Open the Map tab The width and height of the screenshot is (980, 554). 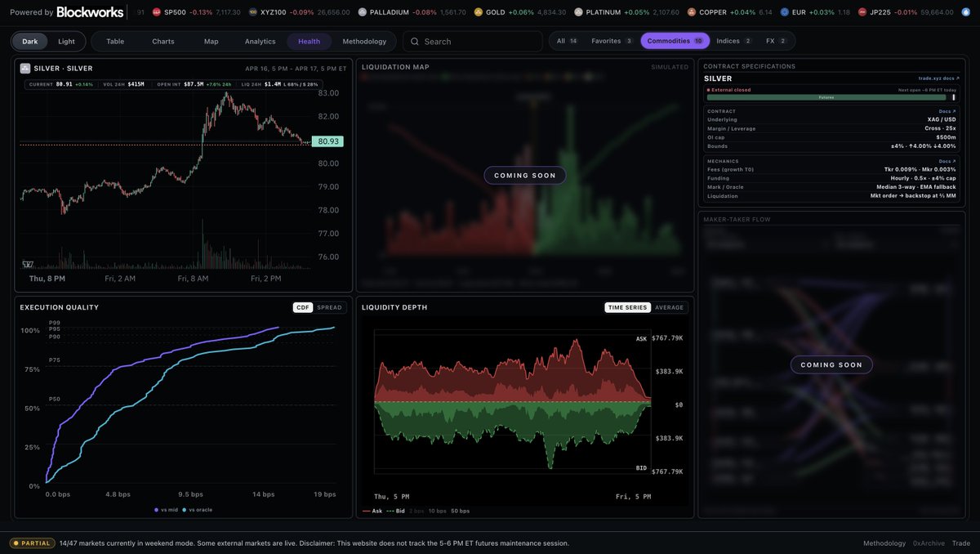pos(212,41)
